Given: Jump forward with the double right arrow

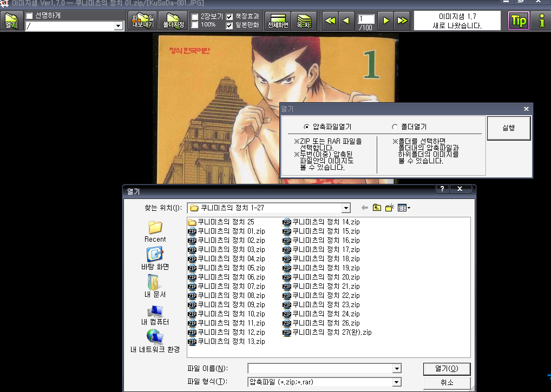Looking at the screenshot, I should click(402, 21).
